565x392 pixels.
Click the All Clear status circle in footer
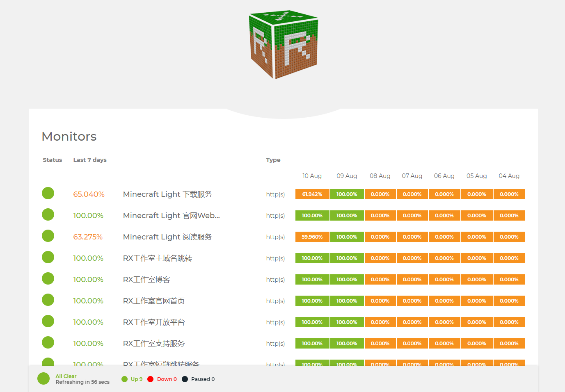point(43,378)
